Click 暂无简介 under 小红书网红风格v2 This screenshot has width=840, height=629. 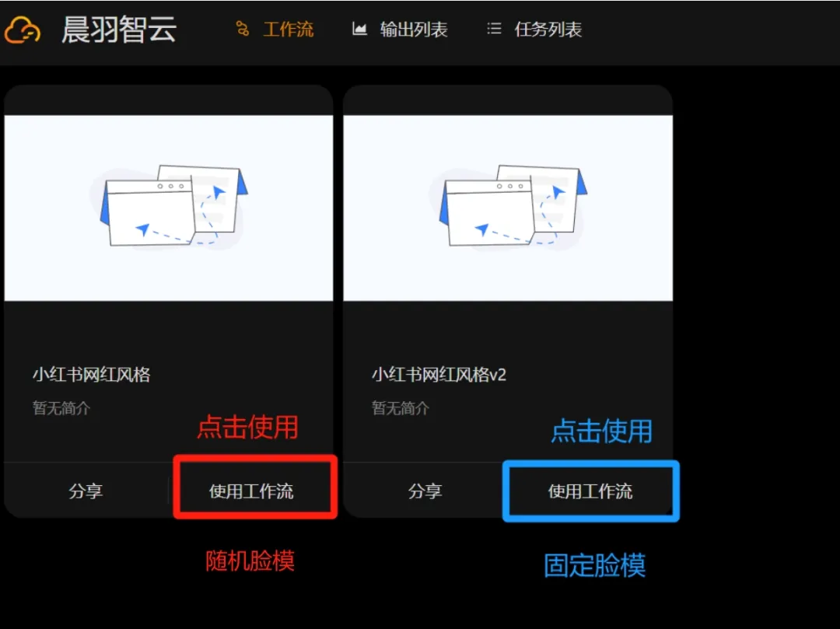[401, 408]
